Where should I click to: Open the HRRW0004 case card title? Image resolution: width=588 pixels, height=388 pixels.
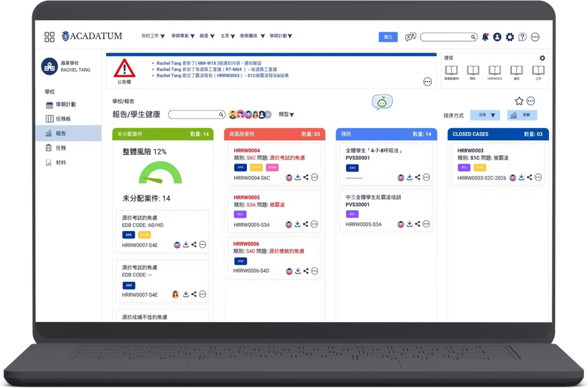247,151
